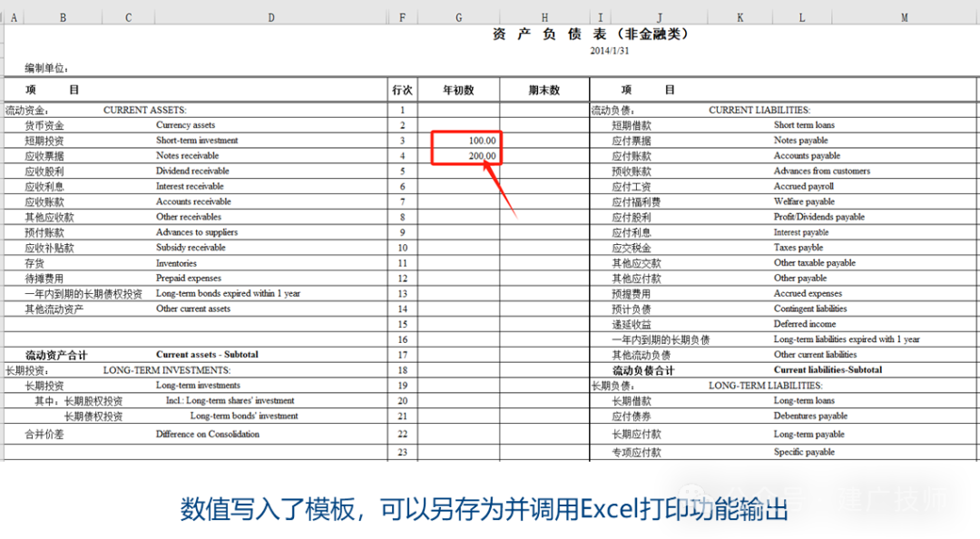Select the 货币资金 cell
Viewport: 980px width, 539px height.
(44, 125)
